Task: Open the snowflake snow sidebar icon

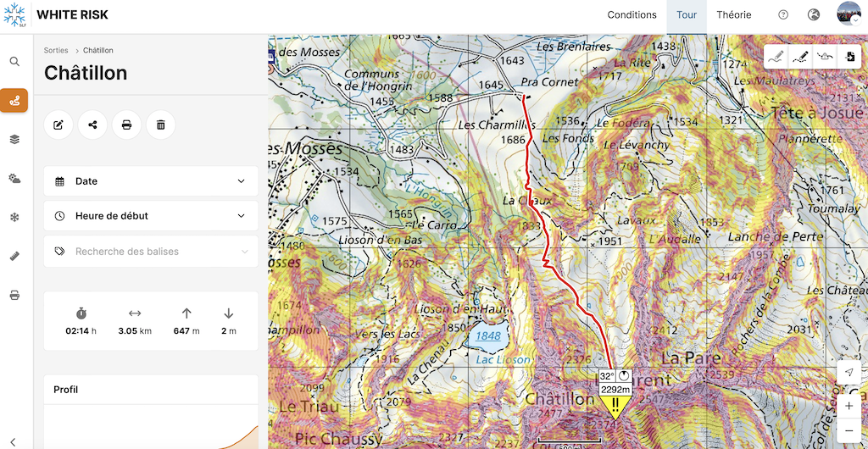Action: (x=14, y=218)
